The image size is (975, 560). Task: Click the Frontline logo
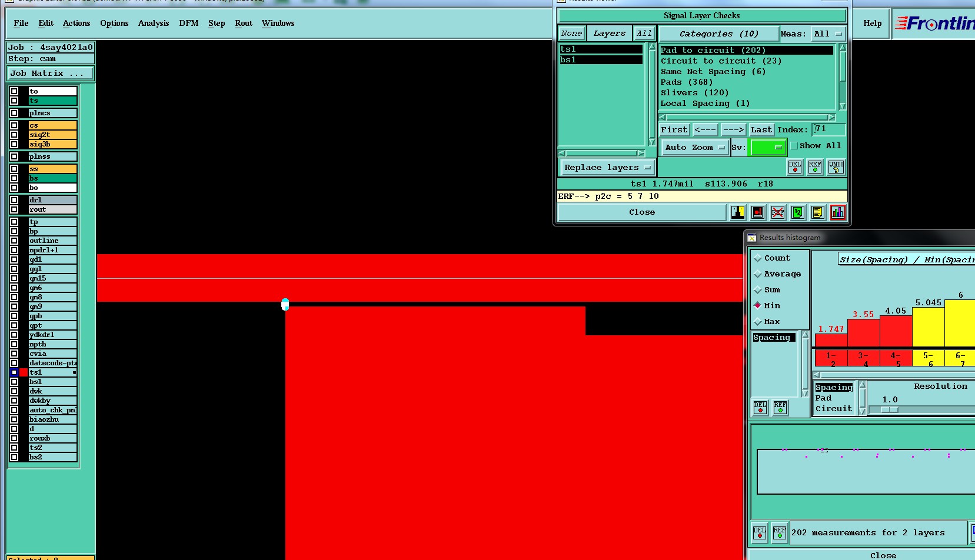(x=934, y=24)
